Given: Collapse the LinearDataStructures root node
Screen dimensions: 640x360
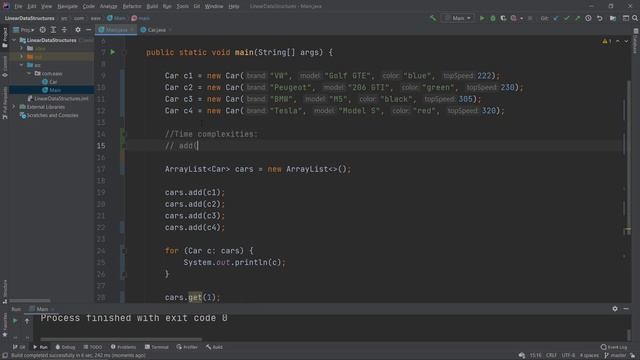Looking at the screenshot, I should (14, 40).
